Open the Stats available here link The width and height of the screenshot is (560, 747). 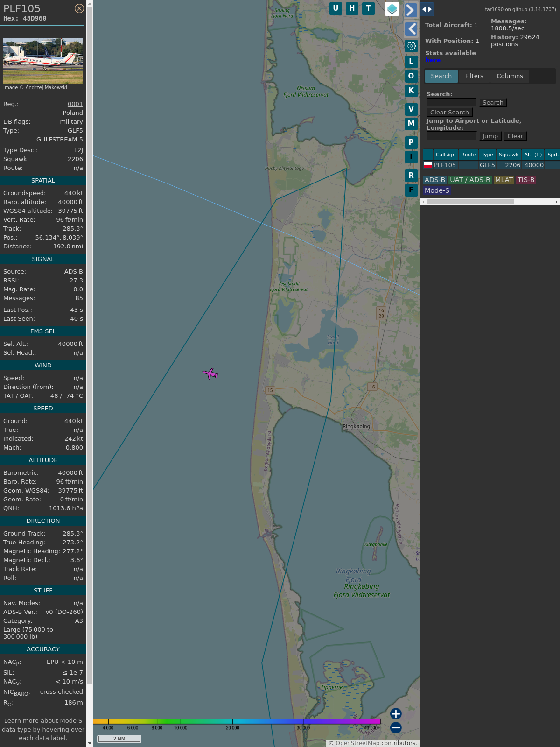(x=433, y=60)
